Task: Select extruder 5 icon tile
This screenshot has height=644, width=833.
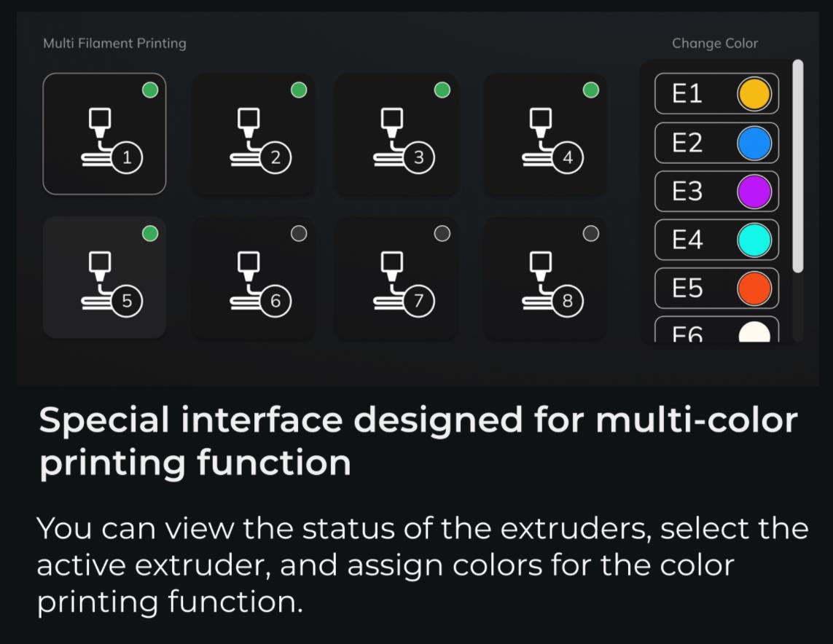Action: [x=104, y=278]
